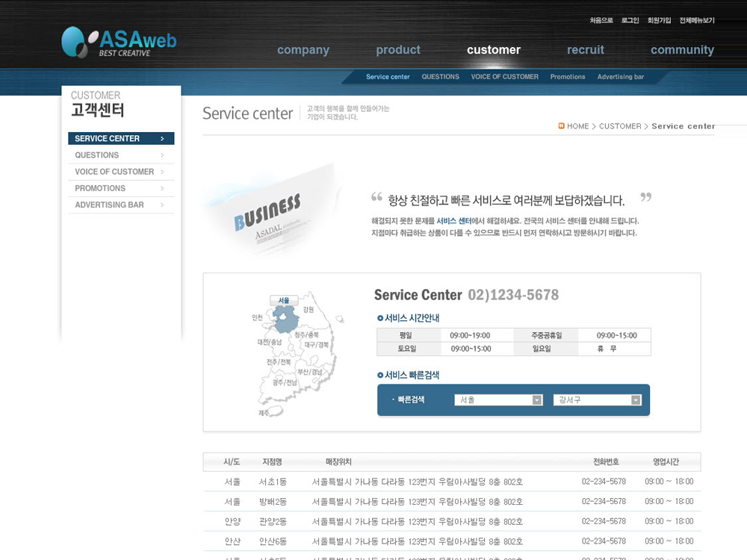Click CUSTOMER in the breadcrumb

[x=620, y=126]
